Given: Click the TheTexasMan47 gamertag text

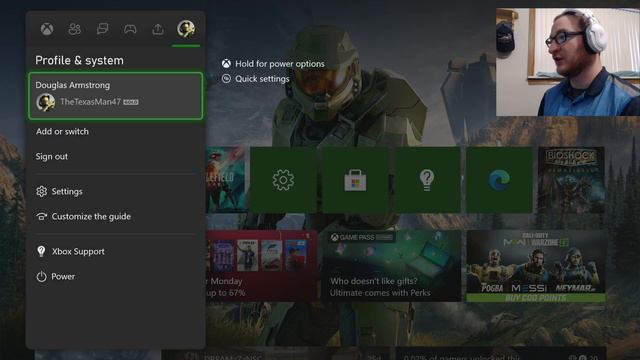Looking at the screenshot, I should (90, 102).
